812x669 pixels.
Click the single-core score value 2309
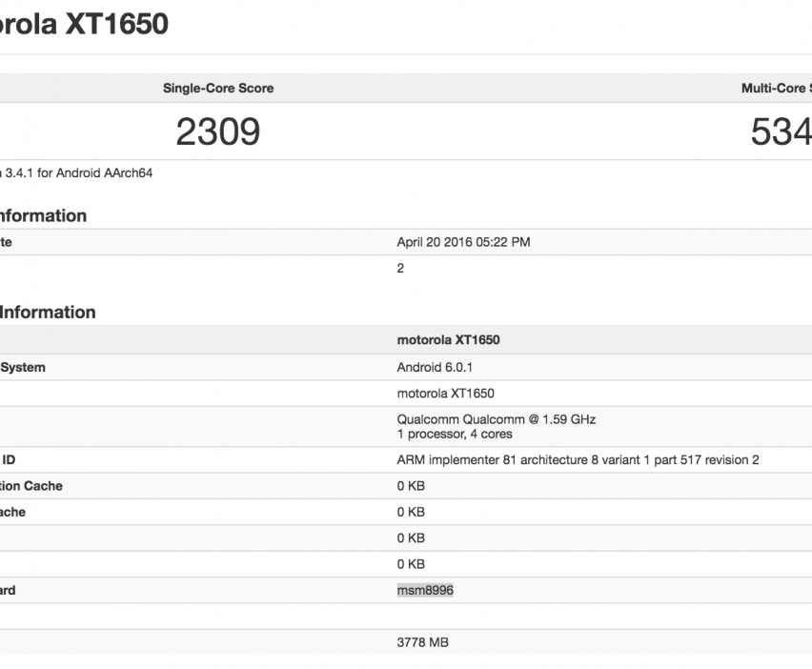(217, 132)
